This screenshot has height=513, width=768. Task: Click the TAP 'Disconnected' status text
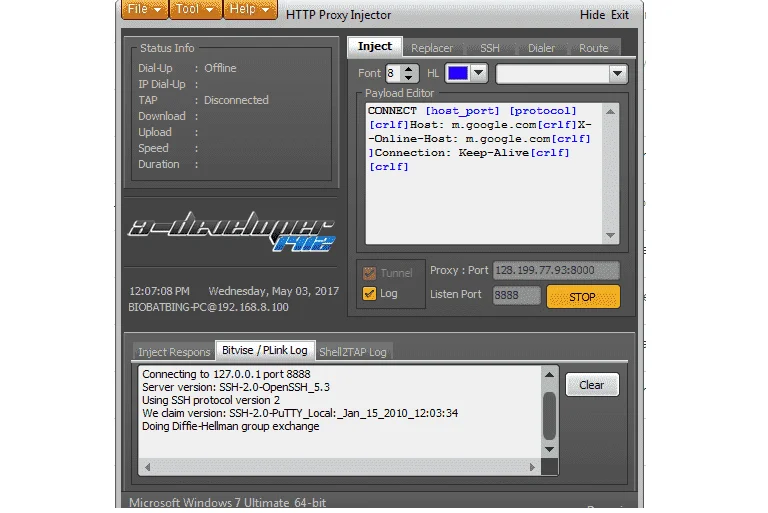236,100
